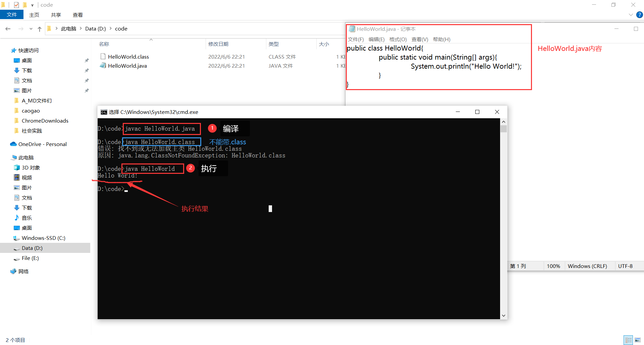Open Quick Access star icon in sidebar
The image size is (644, 345).
point(13,51)
